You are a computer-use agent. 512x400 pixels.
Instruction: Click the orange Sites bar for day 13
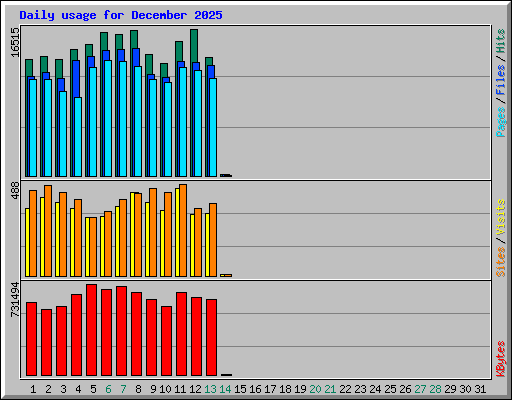point(213,240)
